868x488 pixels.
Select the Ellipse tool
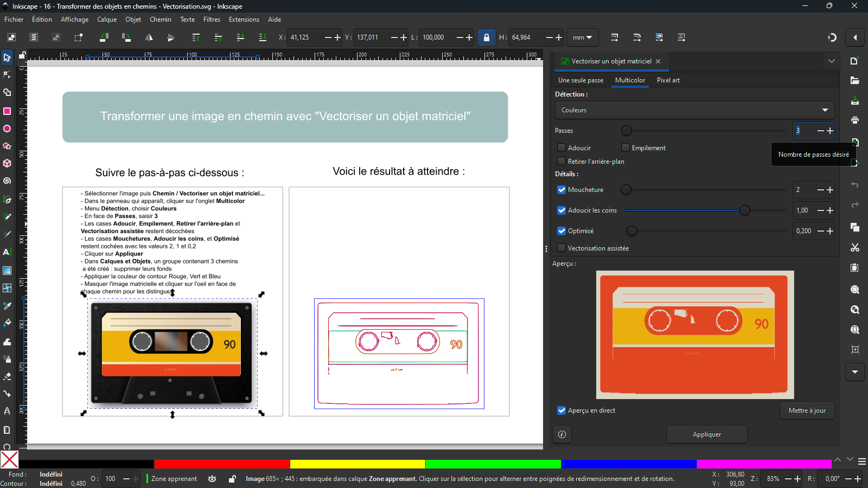7,129
